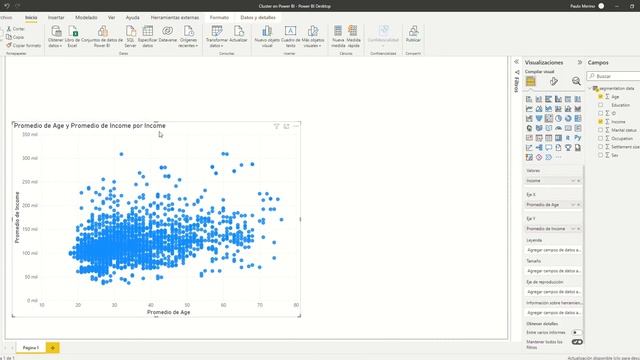Select the Power Automate visual icon
This screenshot has width=640, height=360.
549,157
